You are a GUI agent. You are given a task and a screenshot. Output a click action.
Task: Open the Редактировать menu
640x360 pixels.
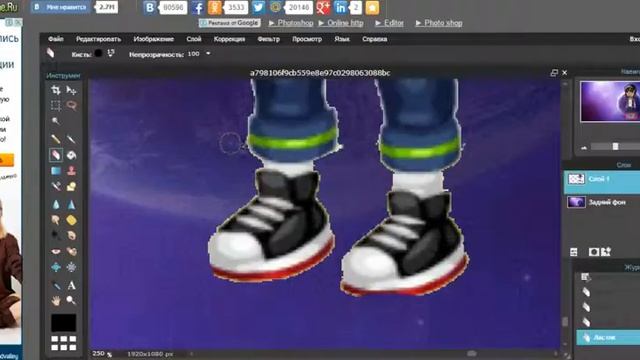98,39
